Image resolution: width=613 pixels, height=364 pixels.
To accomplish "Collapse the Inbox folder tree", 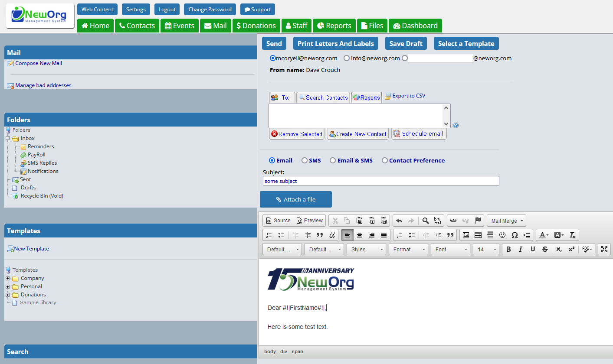I will 8,138.
